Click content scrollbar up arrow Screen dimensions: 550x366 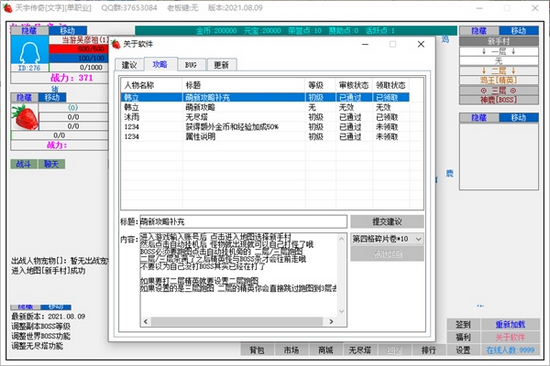[342, 239]
